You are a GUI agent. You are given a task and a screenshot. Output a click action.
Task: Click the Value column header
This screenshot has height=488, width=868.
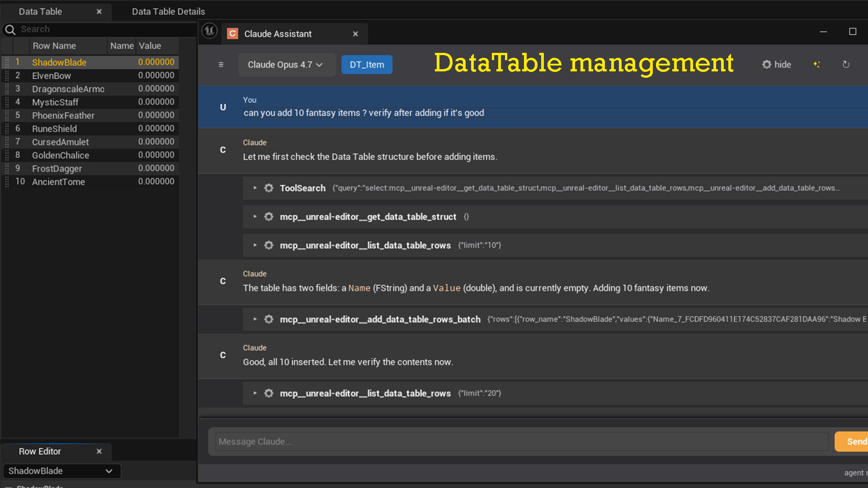pyautogui.click(x=156, y=46)
